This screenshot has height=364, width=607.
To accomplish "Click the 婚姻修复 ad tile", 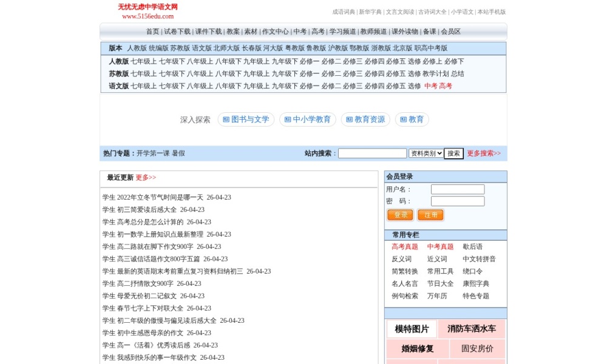I will pos(418,349).
